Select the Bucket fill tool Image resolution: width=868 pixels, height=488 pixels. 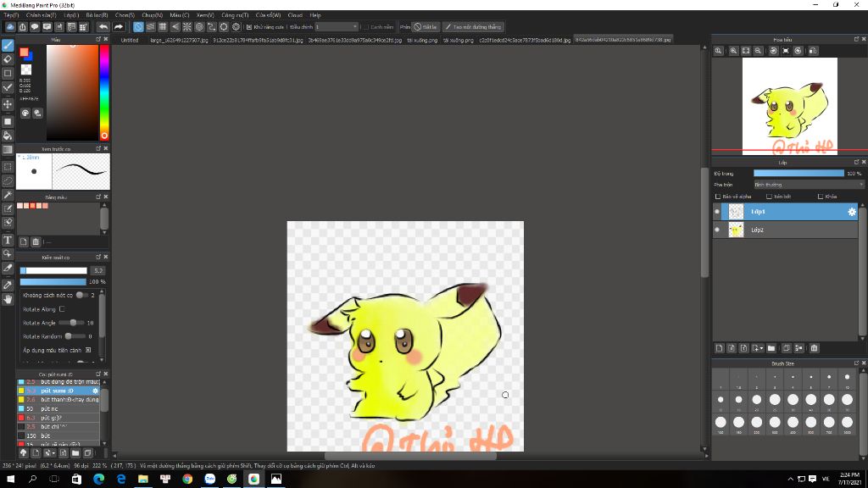coord(8,136)
